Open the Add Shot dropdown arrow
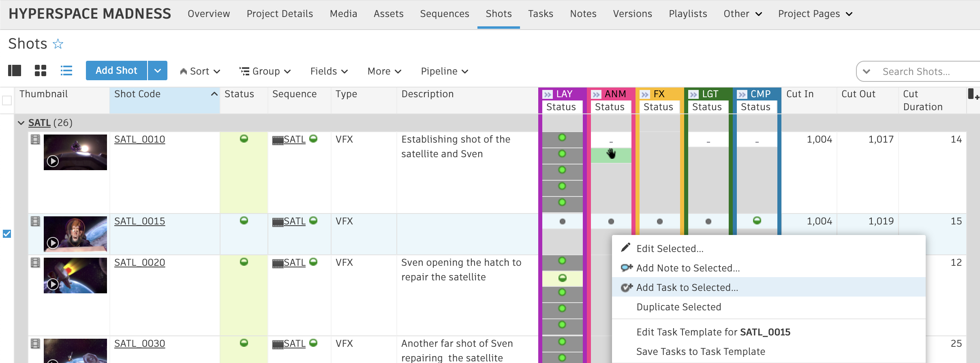Viewport: 980px width, 363px height. click(158, 71)
